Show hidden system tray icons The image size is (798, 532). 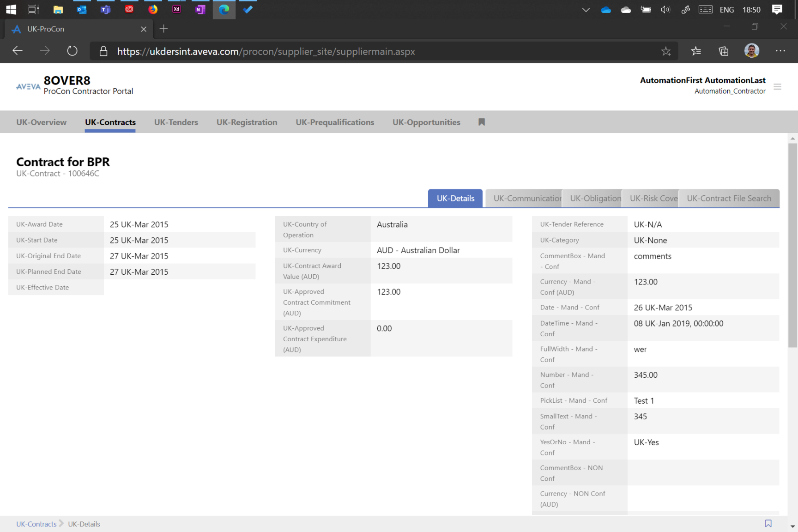pos(586,10)
